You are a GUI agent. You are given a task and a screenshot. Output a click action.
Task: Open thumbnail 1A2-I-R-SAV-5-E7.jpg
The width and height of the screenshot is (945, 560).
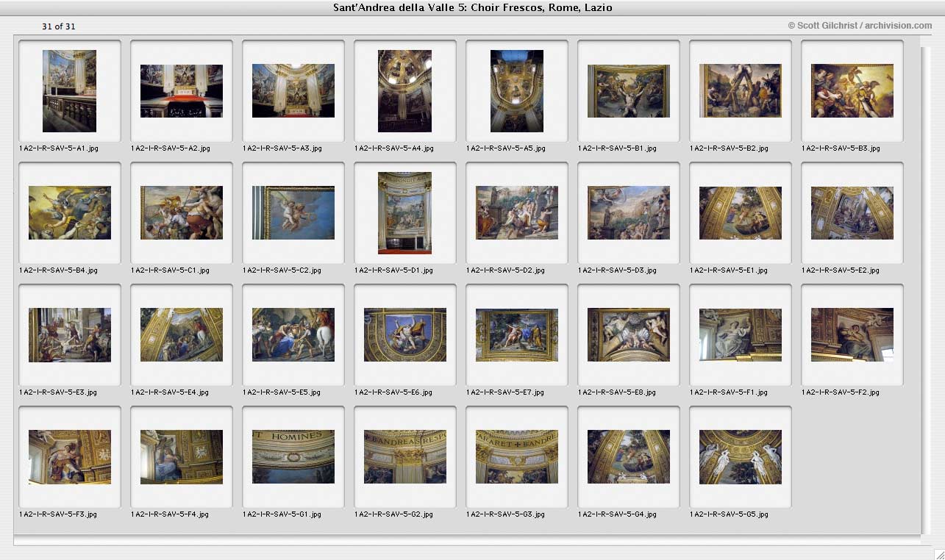517,335
